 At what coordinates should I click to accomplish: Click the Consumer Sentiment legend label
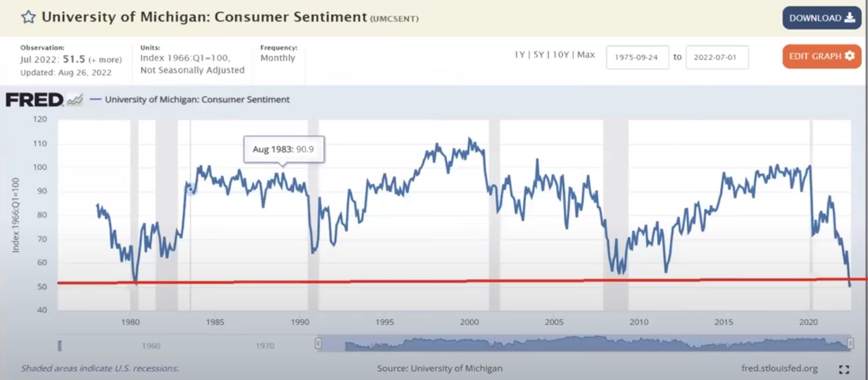[197, 99]
